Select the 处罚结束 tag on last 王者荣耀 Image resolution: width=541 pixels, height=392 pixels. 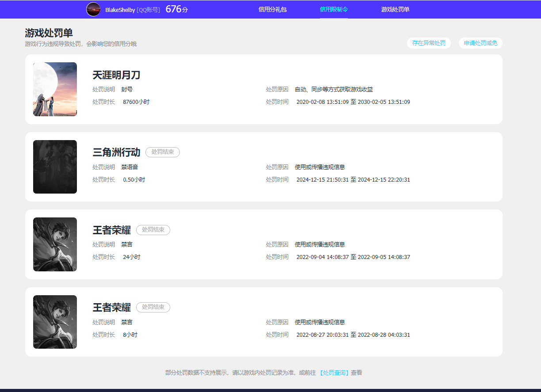(x=153, y=307)
